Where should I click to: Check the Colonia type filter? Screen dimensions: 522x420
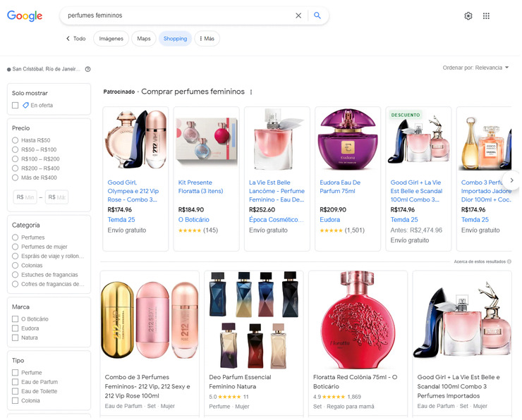(x=15, y=400)
